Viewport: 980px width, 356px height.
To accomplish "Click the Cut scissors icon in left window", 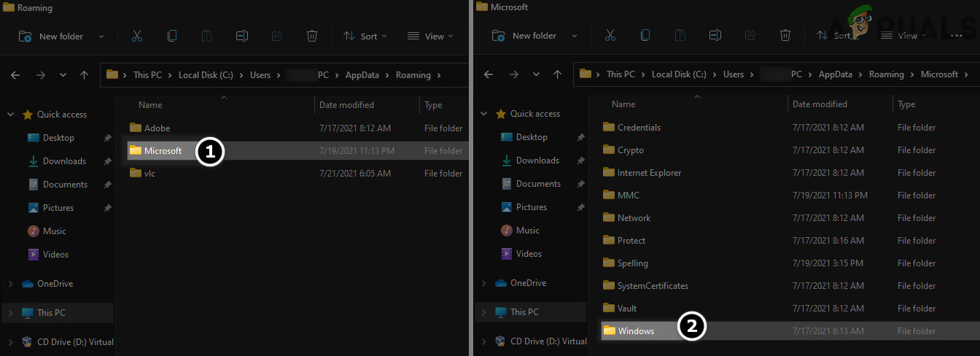I will (x=137, y=36).
